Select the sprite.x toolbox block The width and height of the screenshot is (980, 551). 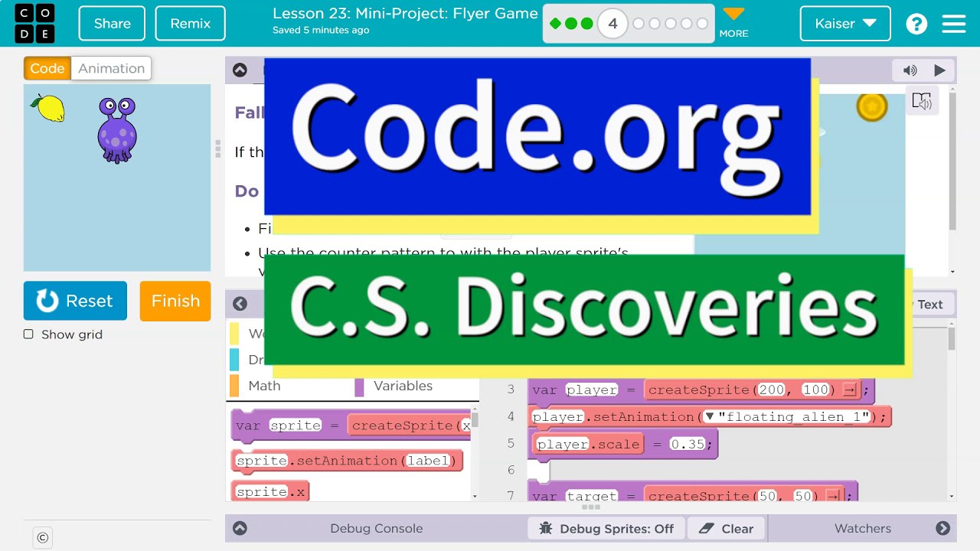point(270,491)
